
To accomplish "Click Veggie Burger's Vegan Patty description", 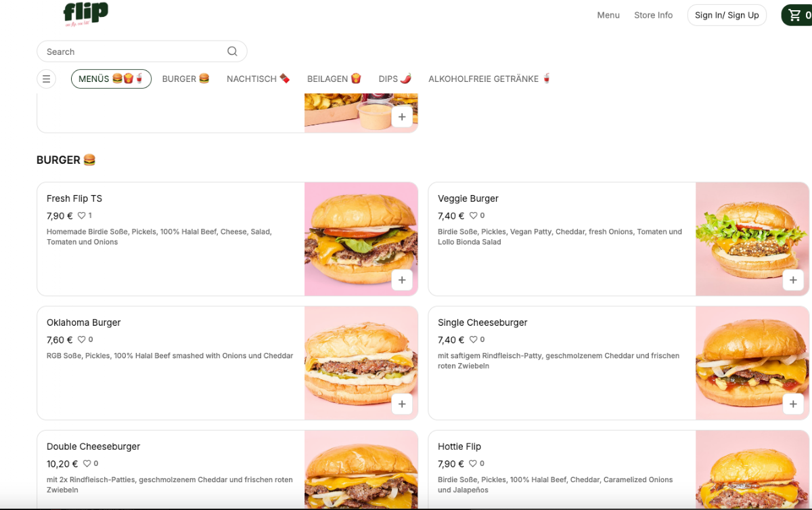I will (x=560, y=236).
